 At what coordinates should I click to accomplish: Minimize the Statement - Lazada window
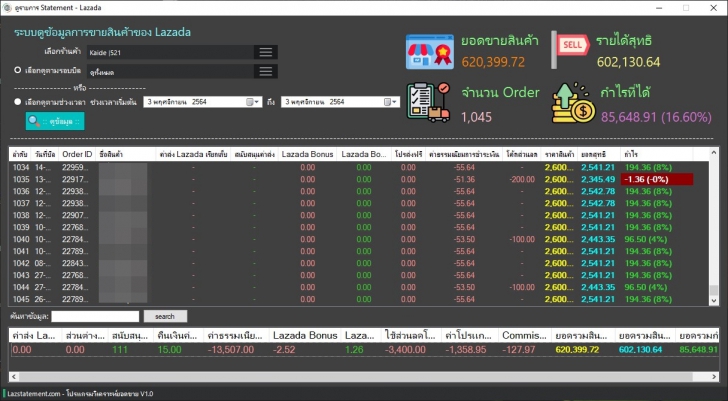[660, 8]
